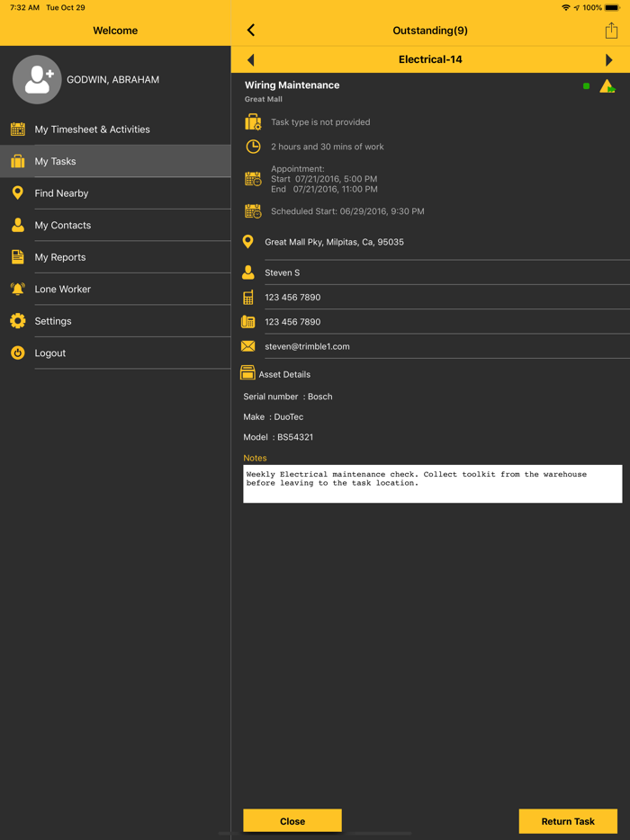Click the My Reports document icon

18,256
